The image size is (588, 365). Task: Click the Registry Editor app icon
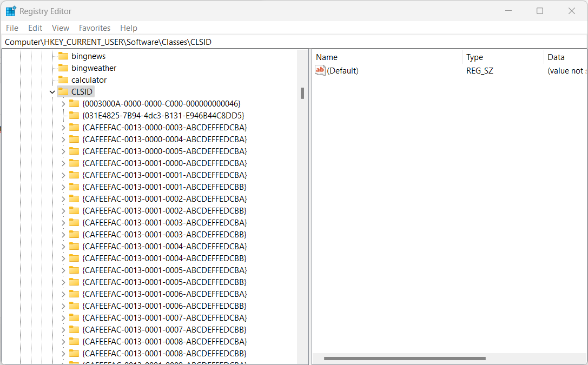click(11, 11)
